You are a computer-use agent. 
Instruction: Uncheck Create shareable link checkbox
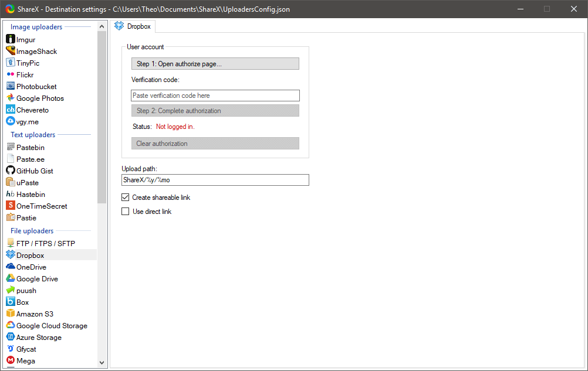(125, 198)
